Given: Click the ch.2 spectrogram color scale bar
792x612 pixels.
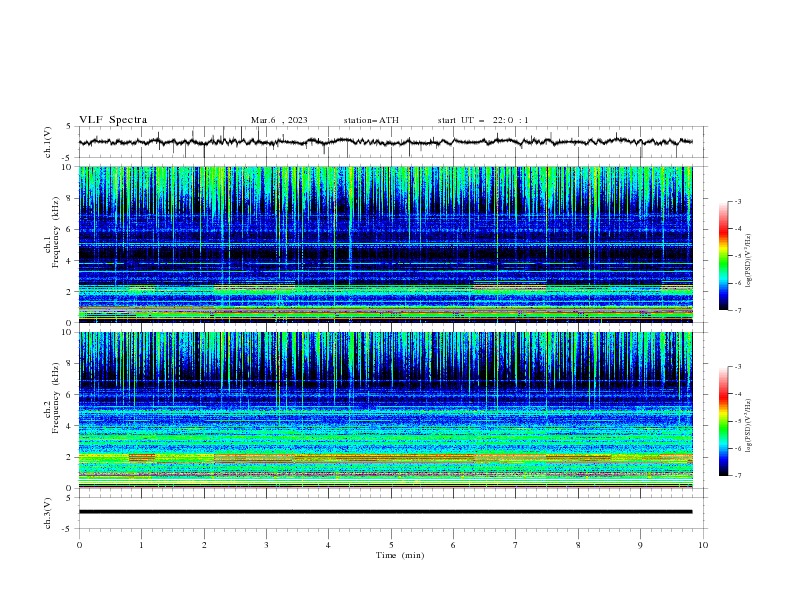Looking at the screenshot, I should click(723, 421).
